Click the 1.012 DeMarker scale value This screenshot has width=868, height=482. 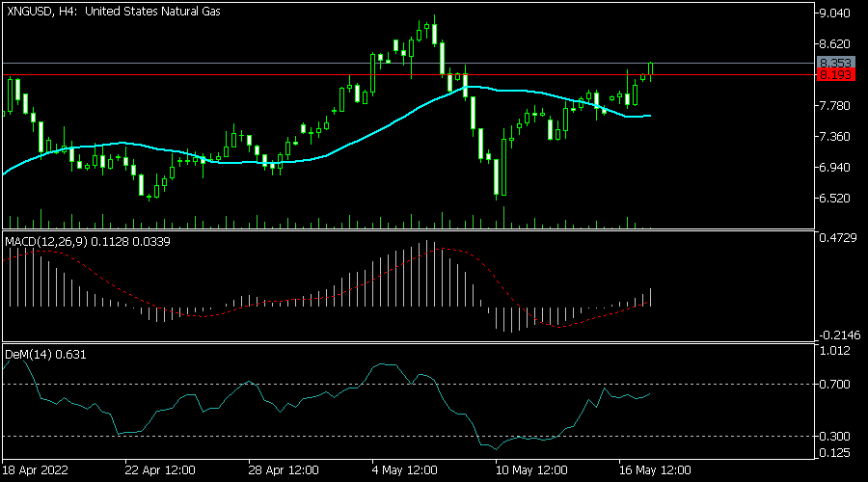834,350
